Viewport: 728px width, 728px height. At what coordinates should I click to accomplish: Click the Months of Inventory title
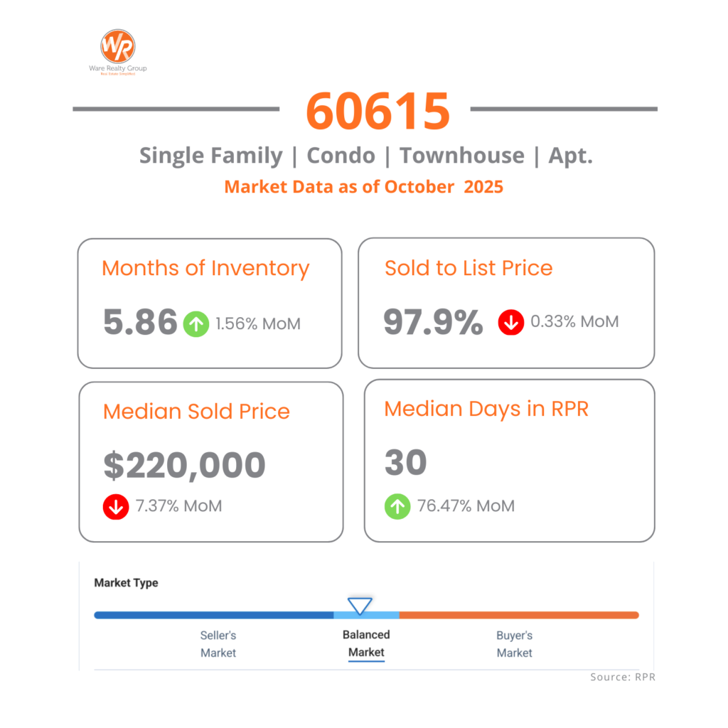point(205,269)
